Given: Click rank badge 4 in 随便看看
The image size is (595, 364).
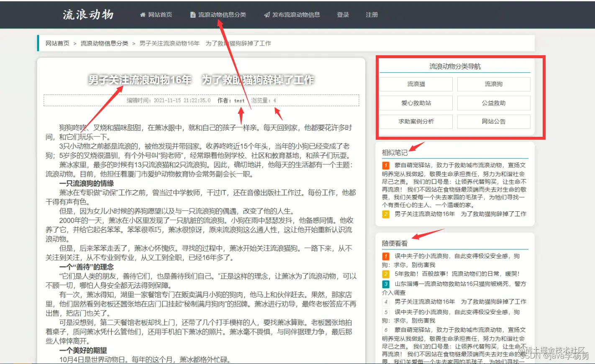Looking at the screenshot, I should [x=386, y=302].
